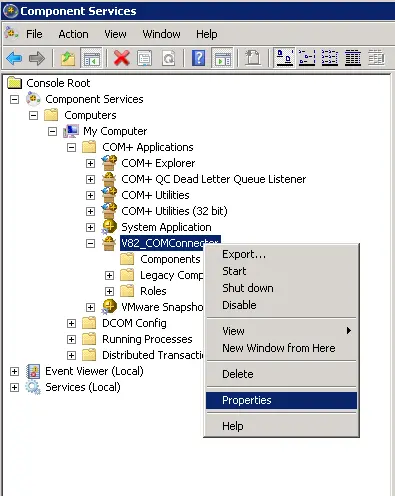Select the Event Viewer (Local) icon
Viewport: 395px width, 496px height.
point(33,371)
